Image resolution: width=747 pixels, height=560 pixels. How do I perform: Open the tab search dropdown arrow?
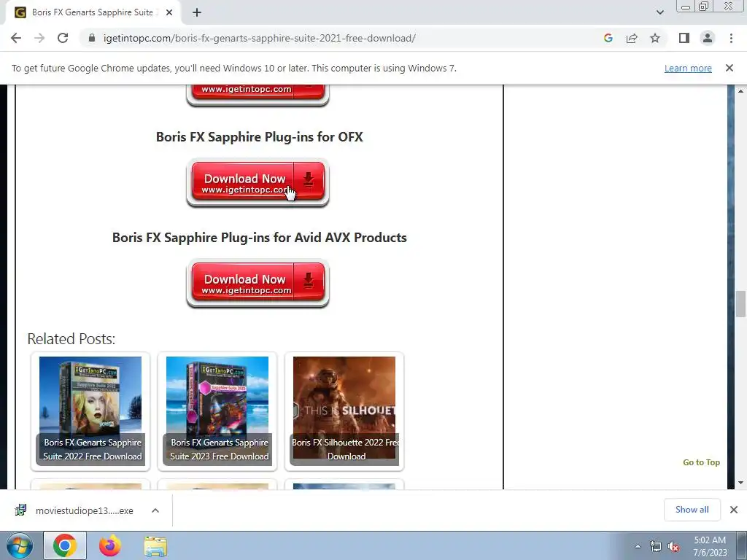(659, 12)
